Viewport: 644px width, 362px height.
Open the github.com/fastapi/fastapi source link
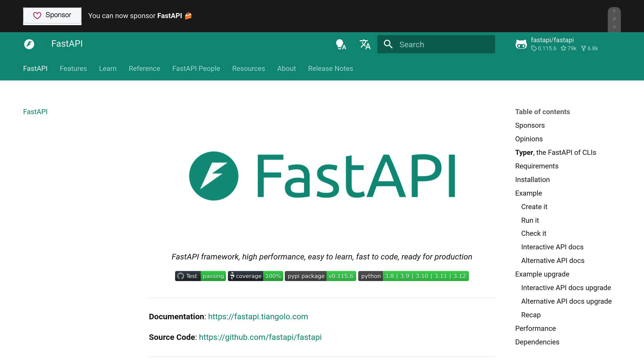point(260,337)
